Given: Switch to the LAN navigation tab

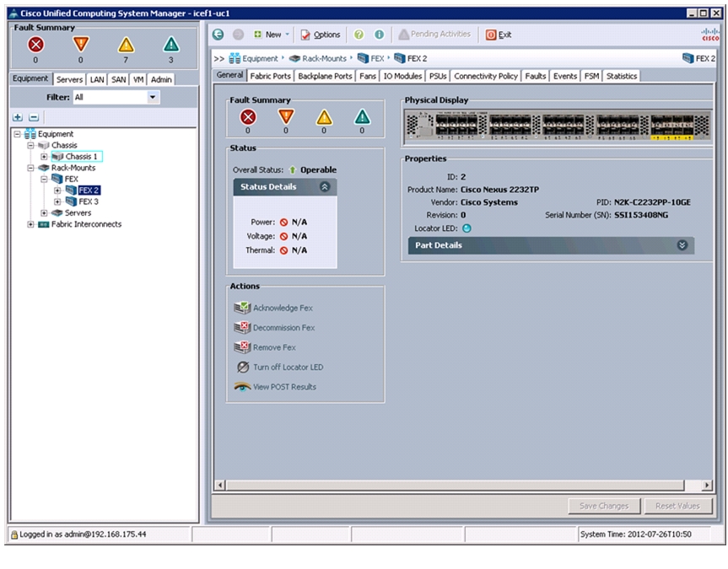Looking at the screenshot, I should click(97, 79).
